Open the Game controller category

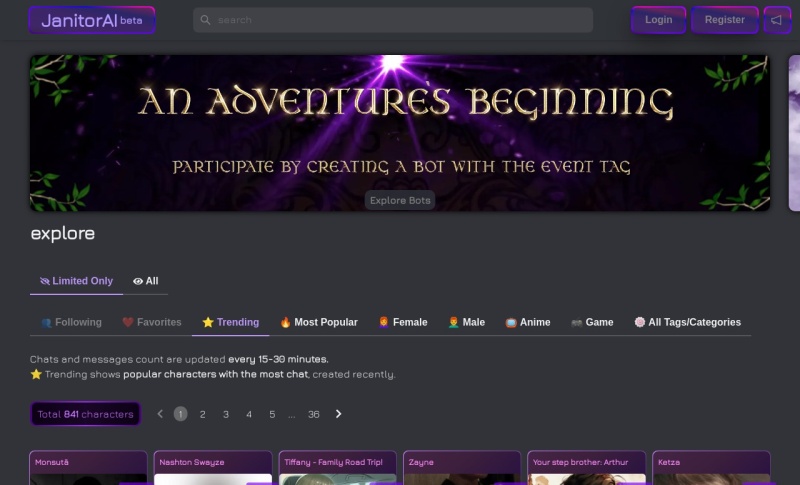tap(592, 322)
